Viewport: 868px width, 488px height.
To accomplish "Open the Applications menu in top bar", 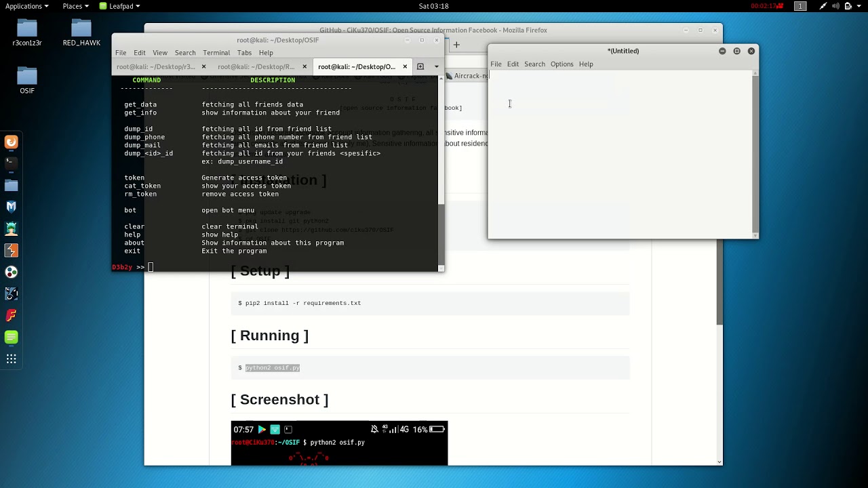I will pos(27,6).
